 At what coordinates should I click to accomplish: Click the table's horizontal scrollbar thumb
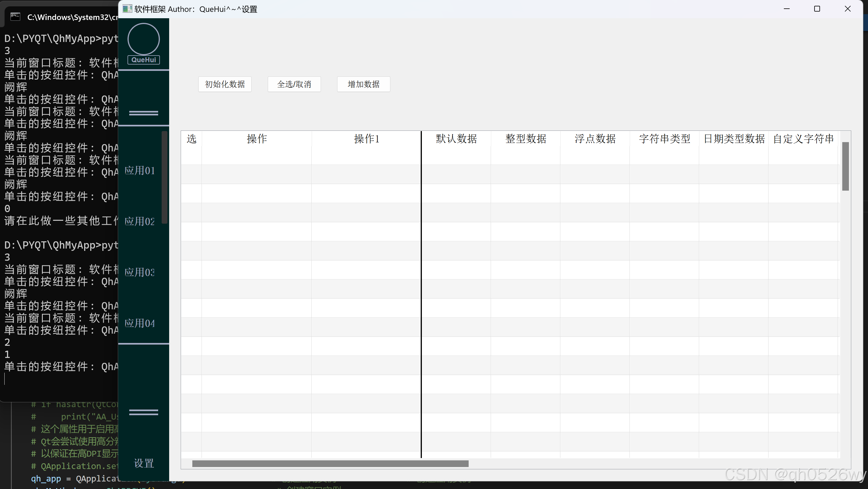[330, 464]
